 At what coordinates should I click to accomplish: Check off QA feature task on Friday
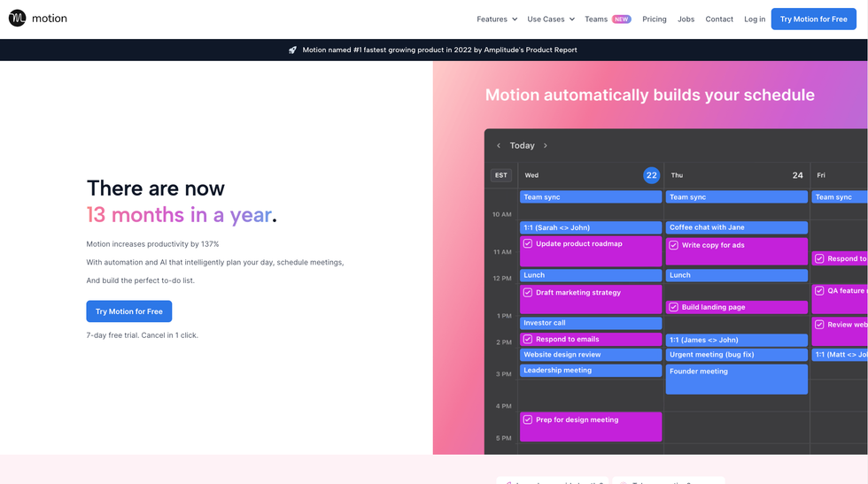click(x=819, y=291)
